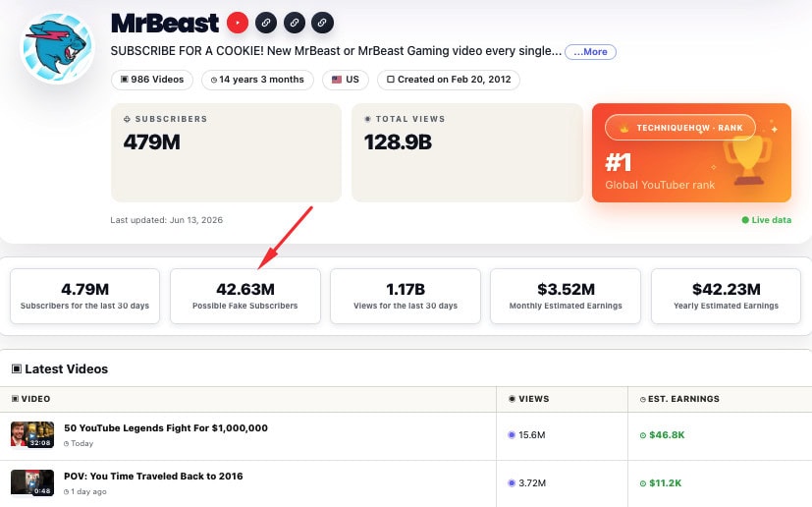Screen dimensions: 812x507
Task: Click the 479M subscribers value
Action: (152, 142)
